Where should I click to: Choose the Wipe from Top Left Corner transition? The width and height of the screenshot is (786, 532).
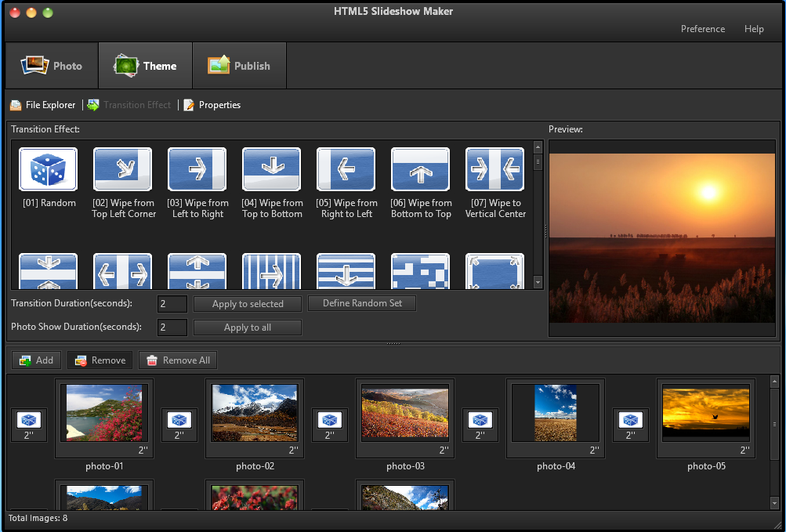(122, 169)
